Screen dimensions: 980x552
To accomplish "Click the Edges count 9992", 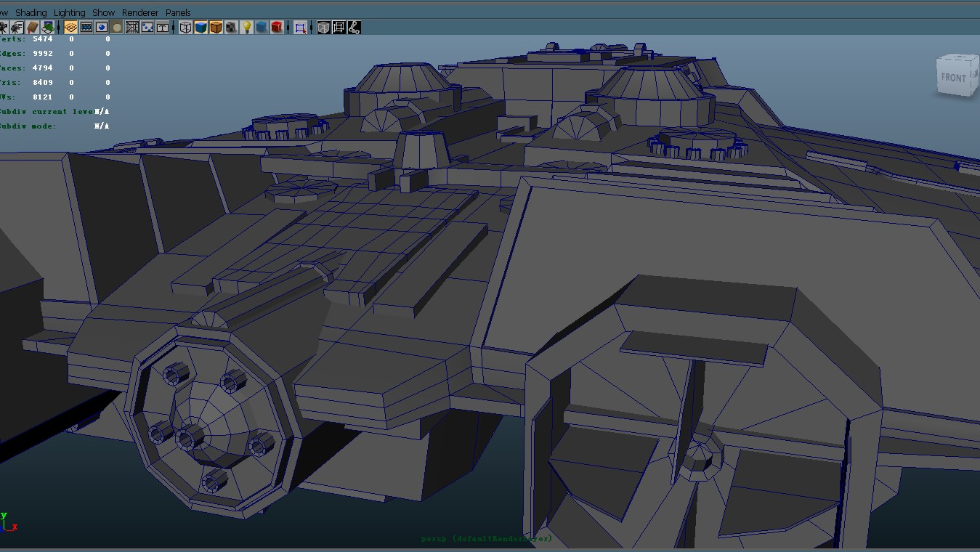I will (43, 54).
